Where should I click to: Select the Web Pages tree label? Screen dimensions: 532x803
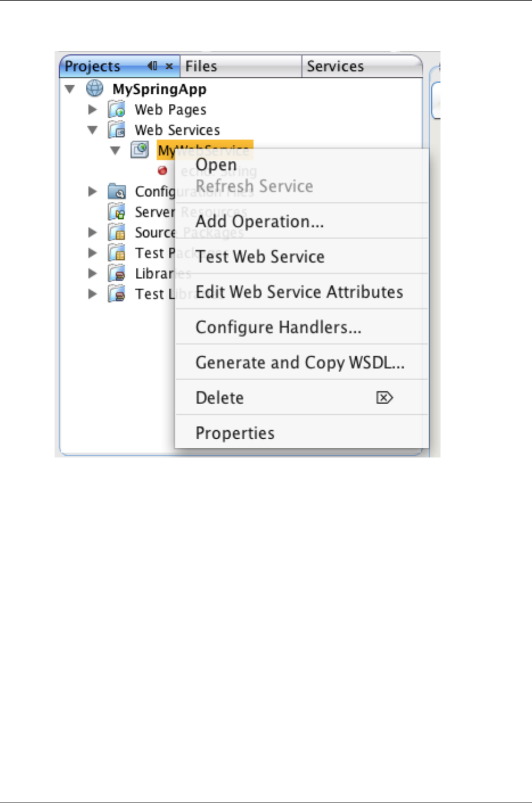171,110
